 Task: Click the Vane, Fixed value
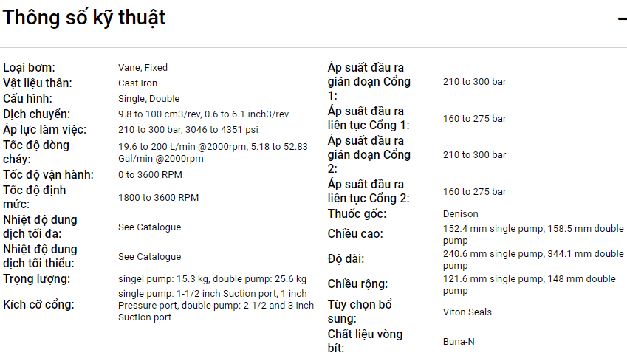[143, 68]
